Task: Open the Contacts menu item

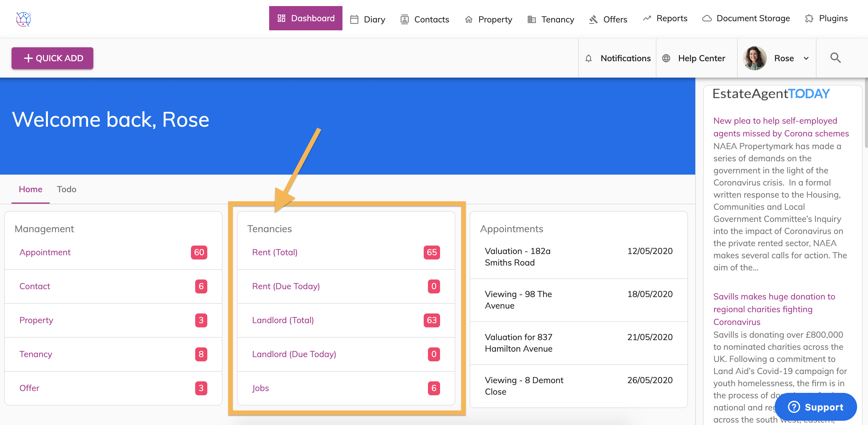Action: click(x=431, y=19)
